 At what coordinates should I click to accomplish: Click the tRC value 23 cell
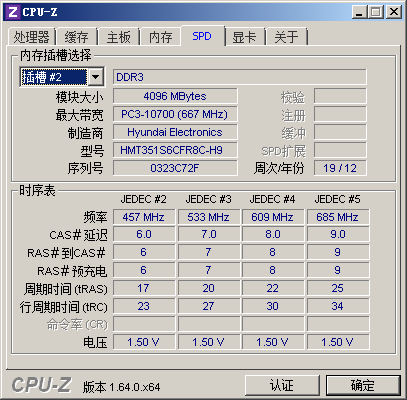tap(144, 306)
